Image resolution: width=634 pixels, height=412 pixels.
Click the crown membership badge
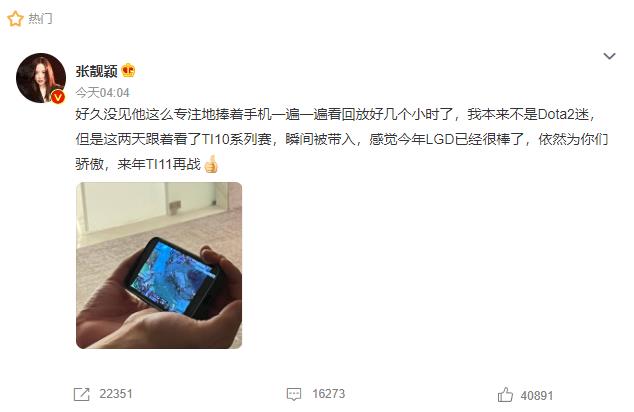128,70
